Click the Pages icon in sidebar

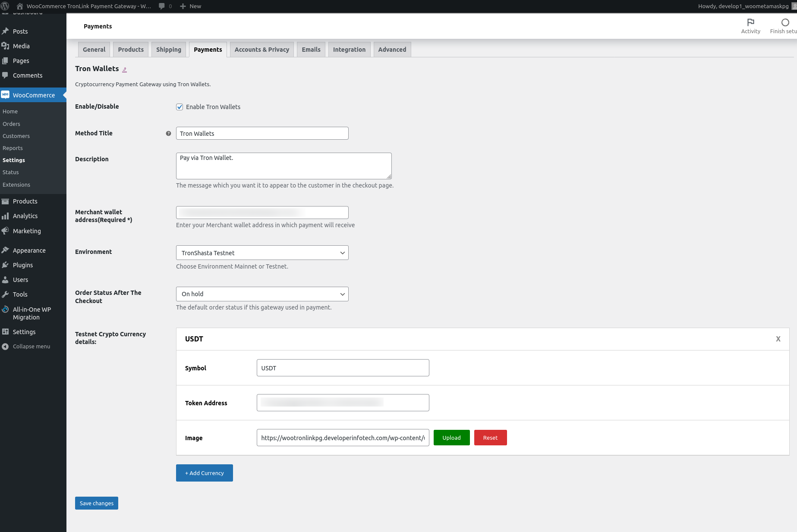(x=5, y=60)
